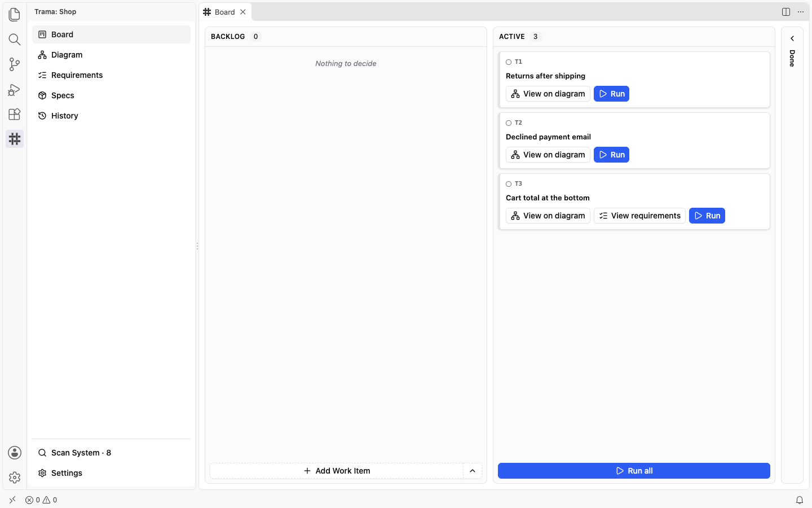The image size is (812, 508).
Task: Switch to the Board editor tab
Action: [x=225, y=12]
